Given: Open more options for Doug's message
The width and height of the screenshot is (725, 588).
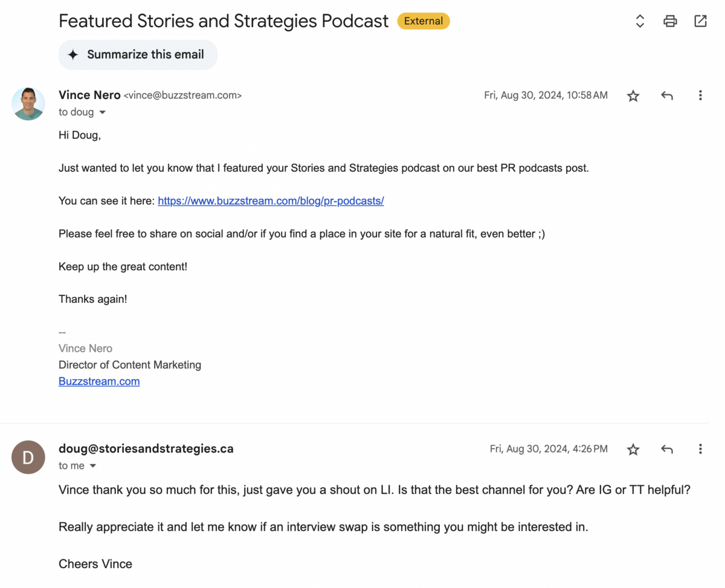Looking at the screenshot, I should tap(700, 448).
